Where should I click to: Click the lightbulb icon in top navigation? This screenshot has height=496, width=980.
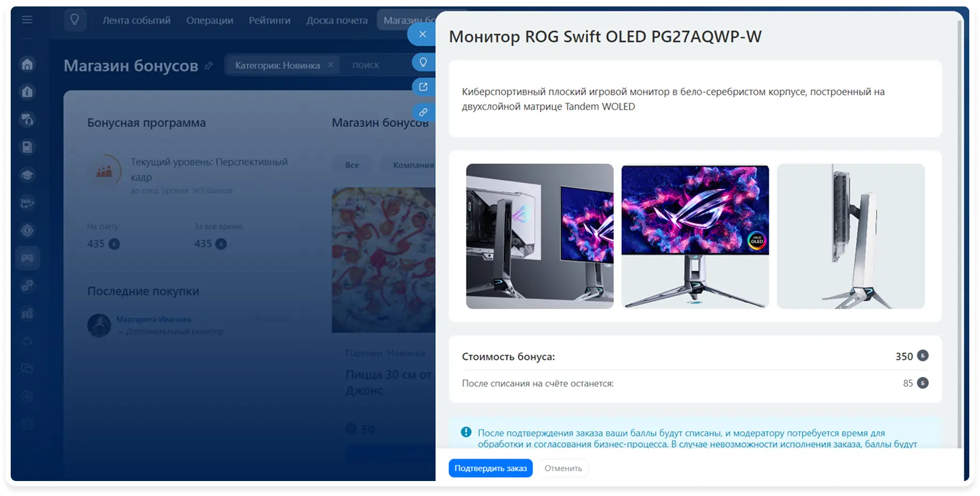tap(75, 20)
